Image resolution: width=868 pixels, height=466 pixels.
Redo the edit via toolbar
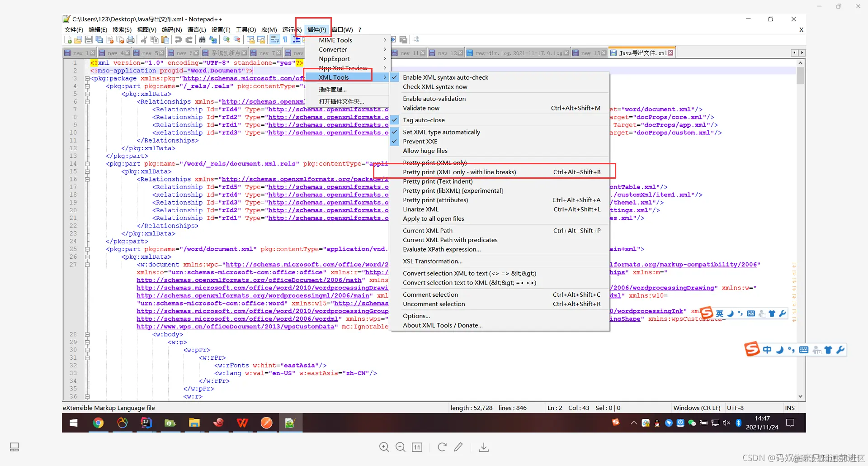pos(189,40)
